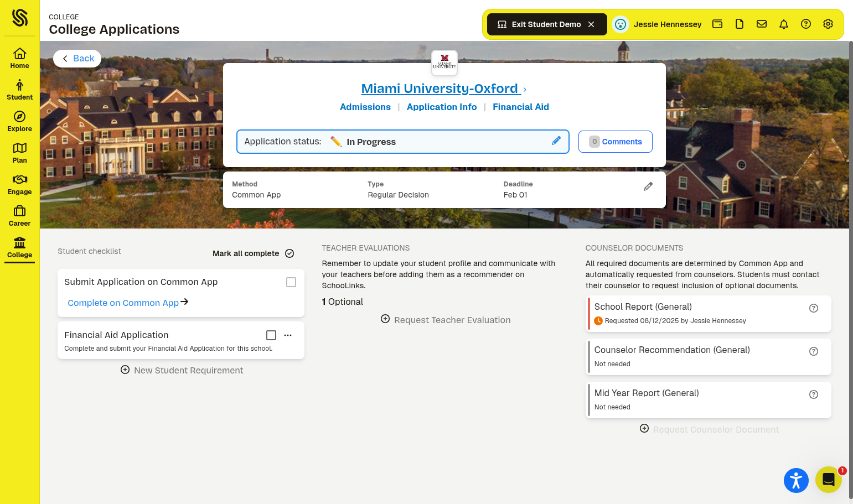
Task: Check Submit Application on Common App box
Action: pos(291,282)
